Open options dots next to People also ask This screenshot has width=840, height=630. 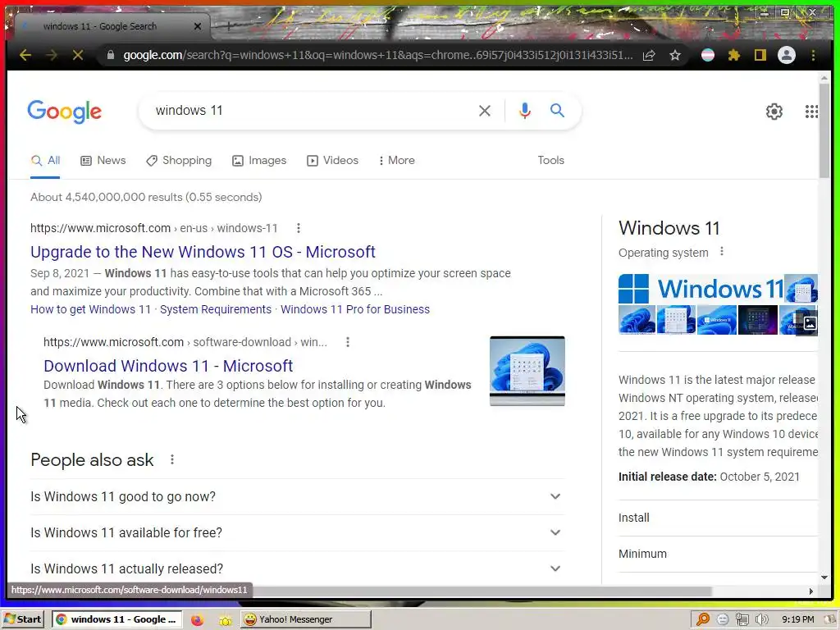172,459
